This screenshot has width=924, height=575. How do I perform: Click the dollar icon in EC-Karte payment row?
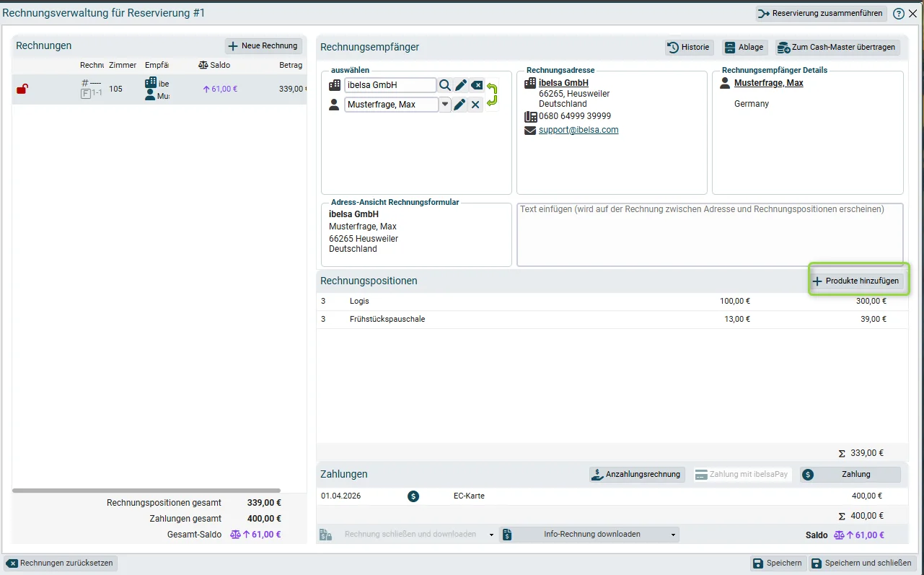point(413,496)
